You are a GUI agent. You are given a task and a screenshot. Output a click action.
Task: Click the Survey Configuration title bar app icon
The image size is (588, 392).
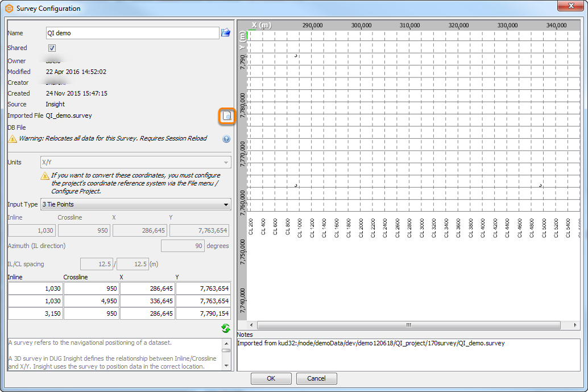9,9
